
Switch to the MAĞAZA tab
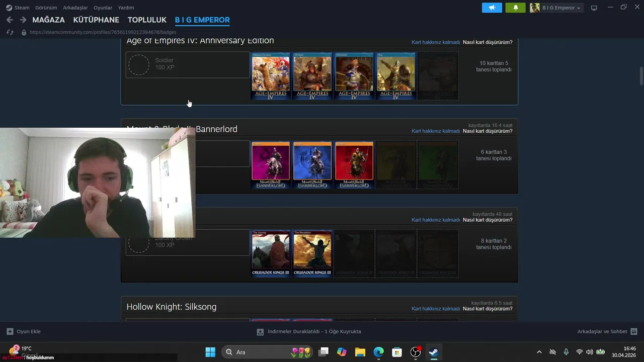click(x=48, y=20)
